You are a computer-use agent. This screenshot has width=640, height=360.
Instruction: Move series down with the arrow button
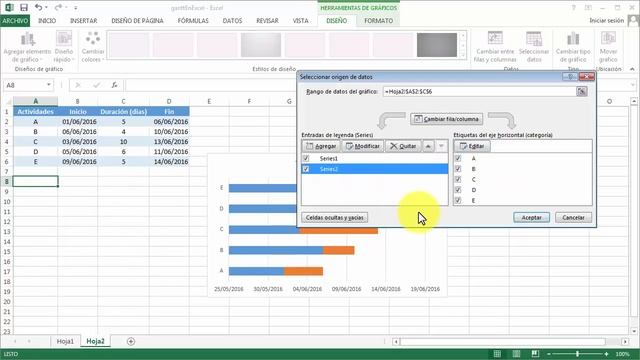coord(441,146)
